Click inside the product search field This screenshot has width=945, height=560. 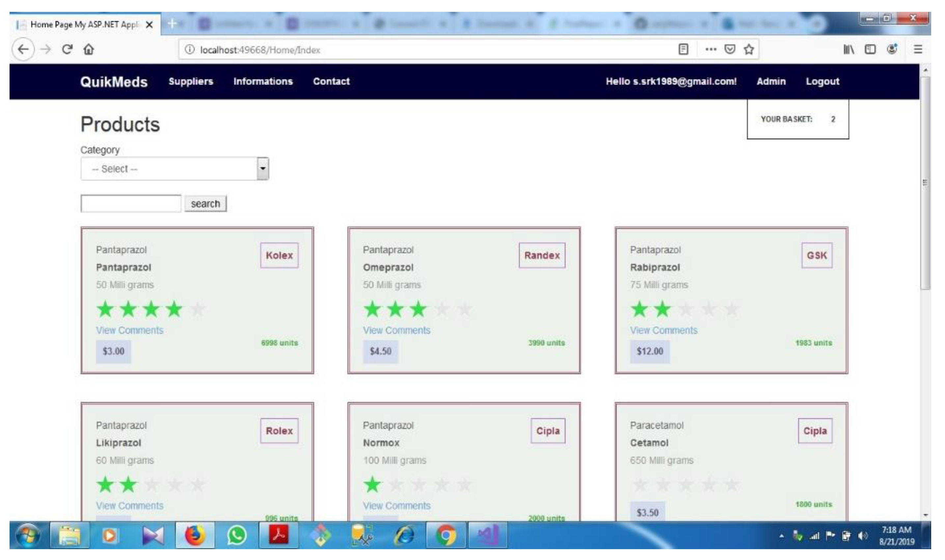pyautogui.click(x=131, y=203)
